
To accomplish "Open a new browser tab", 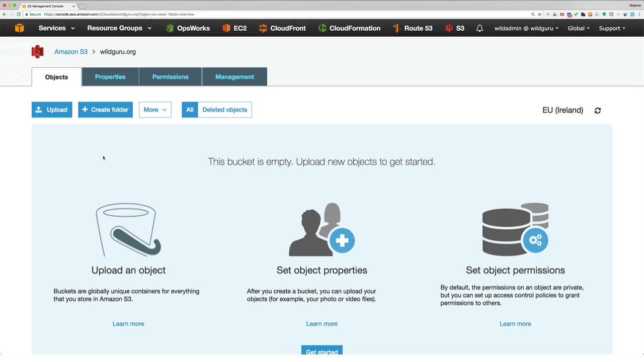I will pos(83,6).
